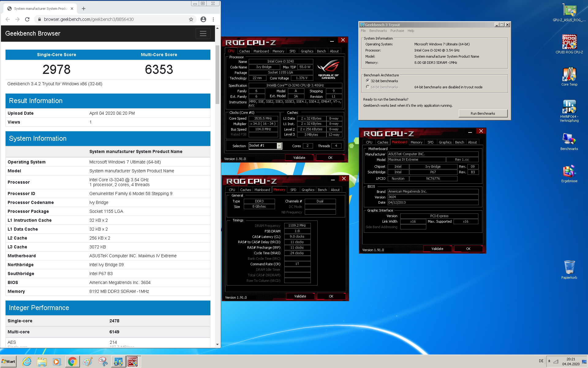Viewport: 588px width, 368px height.
Task: Open the DE language selector in taskbar
Action: coord(541,361)
